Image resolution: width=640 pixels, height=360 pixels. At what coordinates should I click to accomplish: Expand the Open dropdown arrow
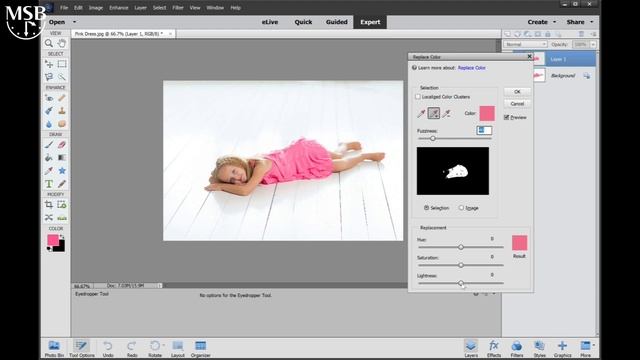(74, 22)
